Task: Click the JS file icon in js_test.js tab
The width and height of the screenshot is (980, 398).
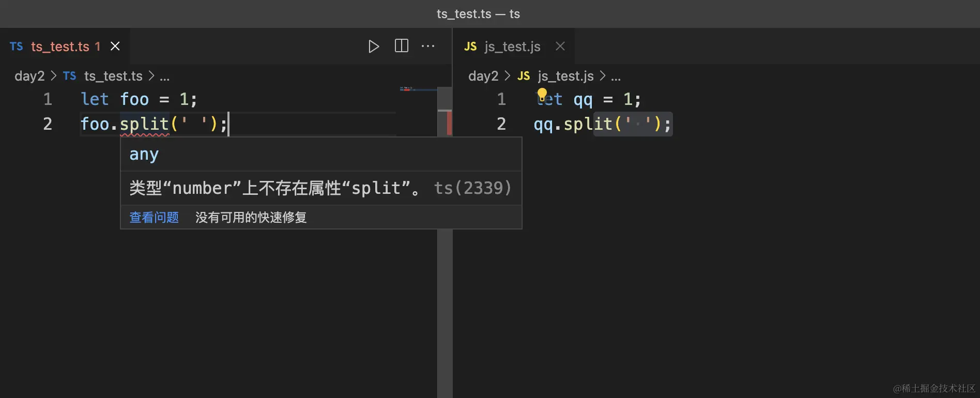Action: pos(470,46)
